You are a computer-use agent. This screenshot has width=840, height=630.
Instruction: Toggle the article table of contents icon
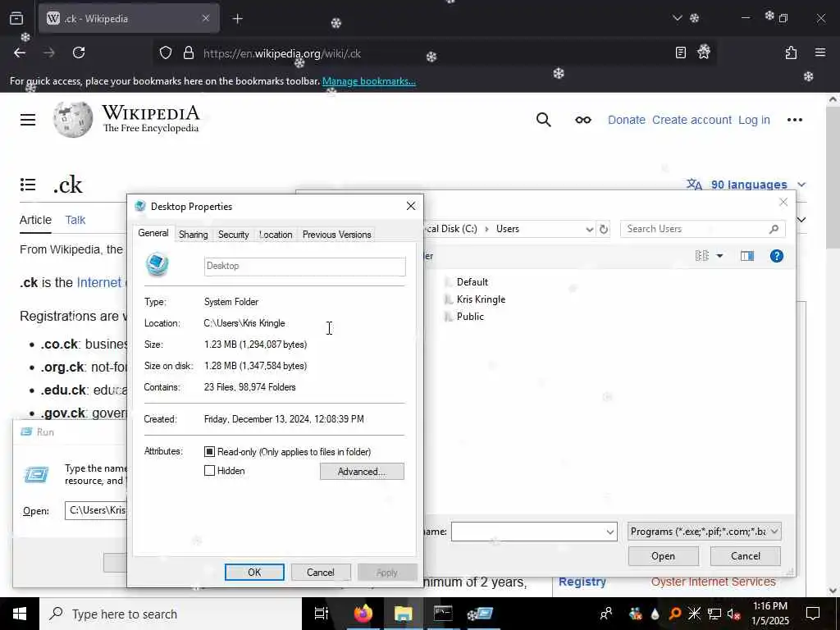pyautogui.click(x=28, y=185)
